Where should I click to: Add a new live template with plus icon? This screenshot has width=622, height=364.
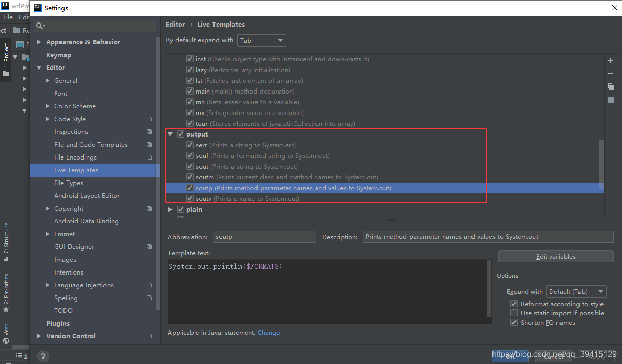pyautogui.click(x=610, y=60)
